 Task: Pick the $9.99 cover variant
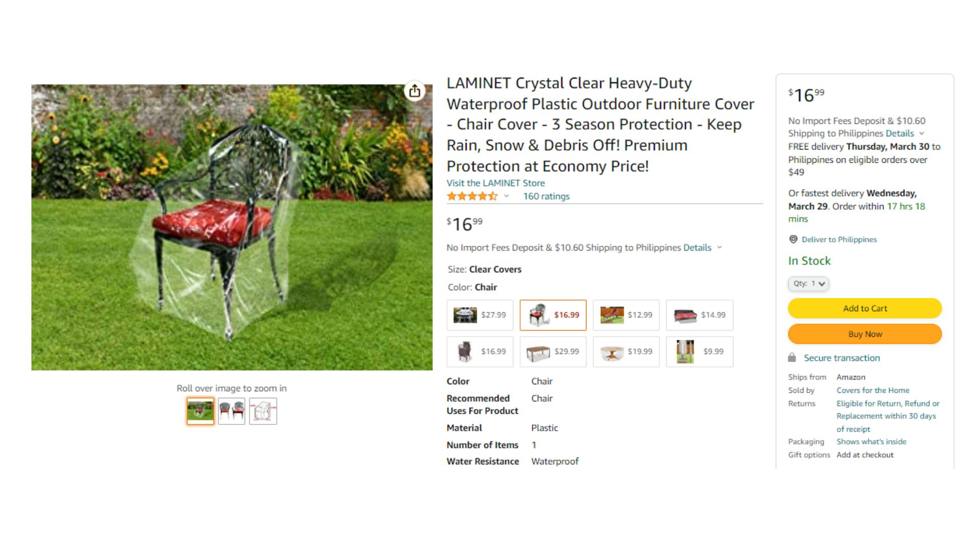pyautogui.click(x=699, y=352)
